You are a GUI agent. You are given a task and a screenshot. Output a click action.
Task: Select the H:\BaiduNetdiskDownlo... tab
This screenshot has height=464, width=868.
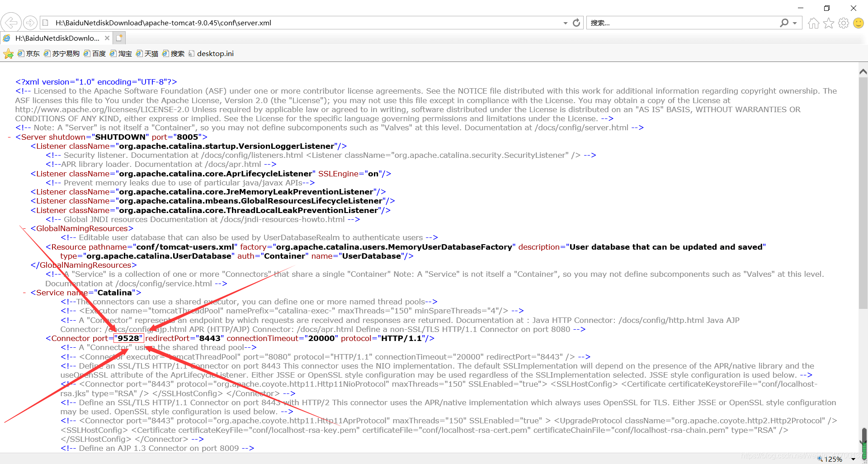point(57,38)
